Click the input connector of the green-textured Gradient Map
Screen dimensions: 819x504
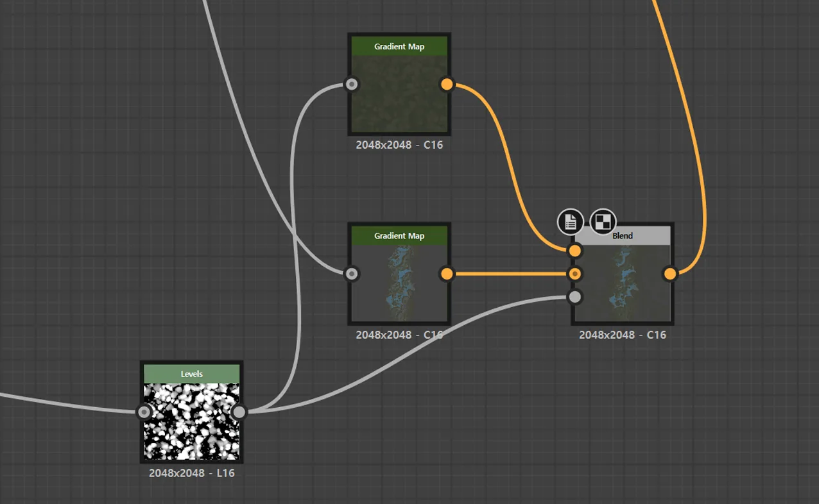pyautogui.click(x=351, y=84)
